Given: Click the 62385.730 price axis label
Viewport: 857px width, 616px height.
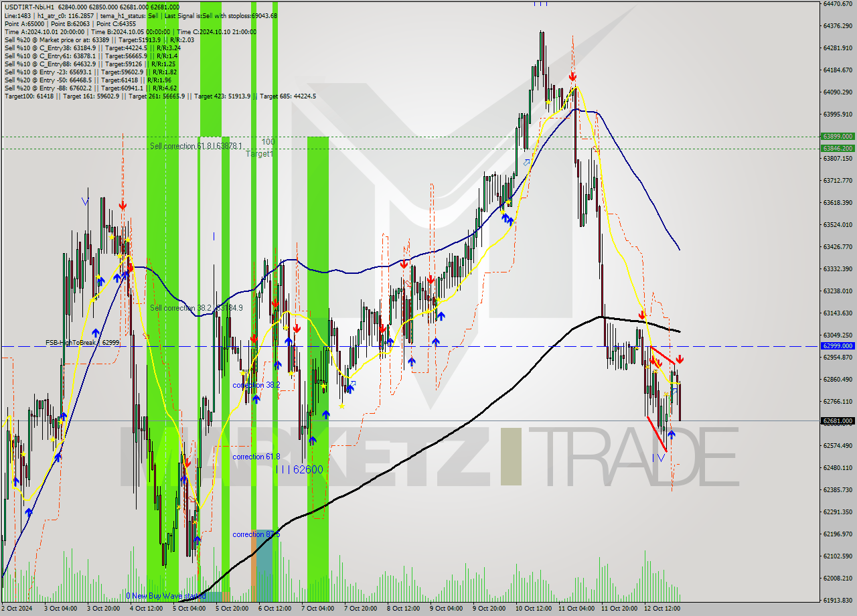Looking at the screenshot, I should 838,490.
